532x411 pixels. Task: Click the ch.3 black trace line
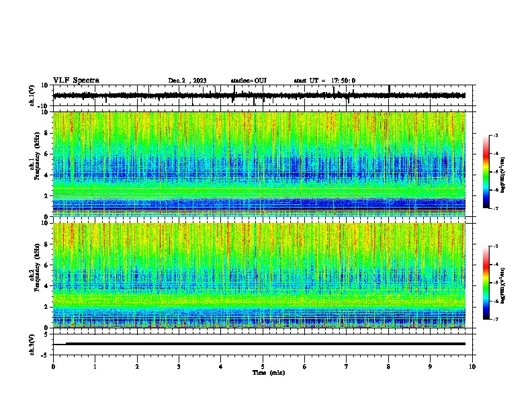(x=259, y=344)
